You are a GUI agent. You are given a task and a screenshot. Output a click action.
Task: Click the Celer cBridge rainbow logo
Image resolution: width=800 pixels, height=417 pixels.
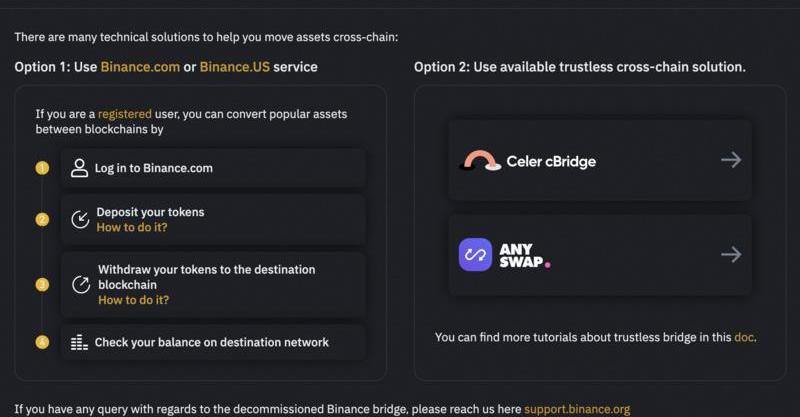click(480, 160)
